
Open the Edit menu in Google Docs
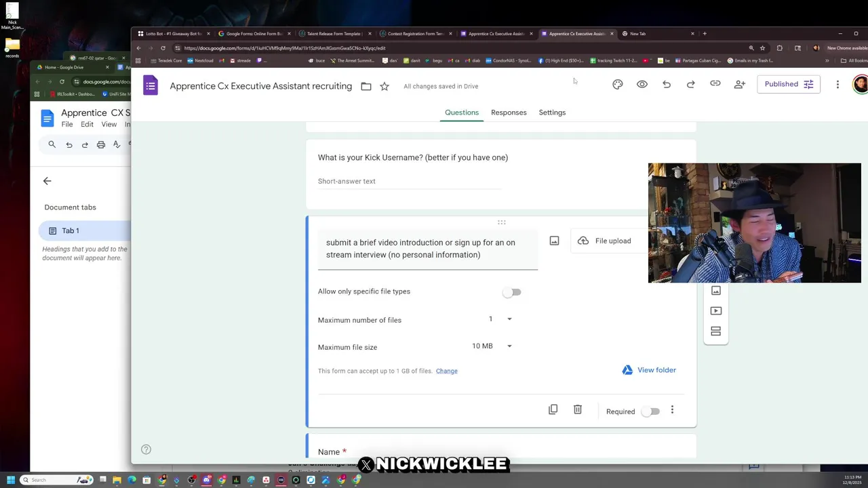pos(87,125)
